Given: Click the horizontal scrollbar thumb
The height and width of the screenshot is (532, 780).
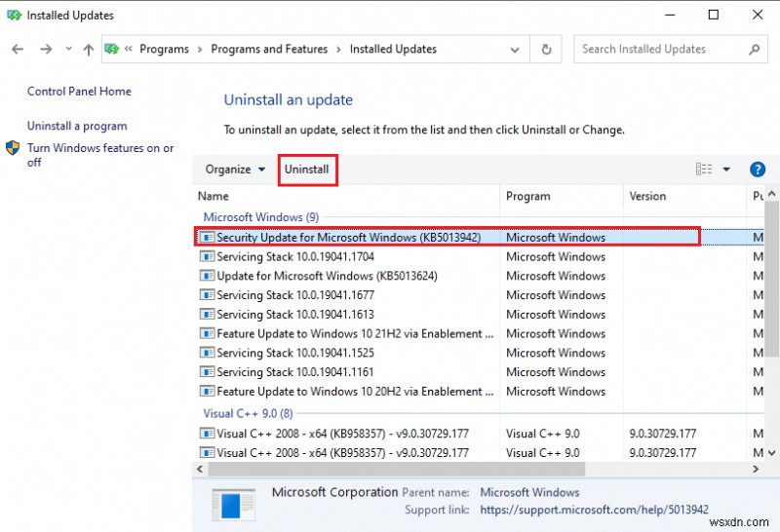Looking at the screenshot, I should pos(397,469).
